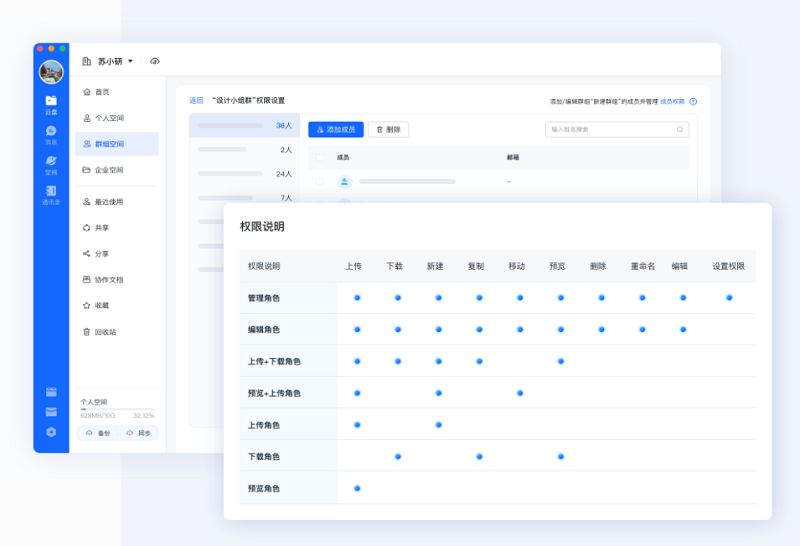
Task: Click the 预览角色 row label
Action: [x=264, y=488]
